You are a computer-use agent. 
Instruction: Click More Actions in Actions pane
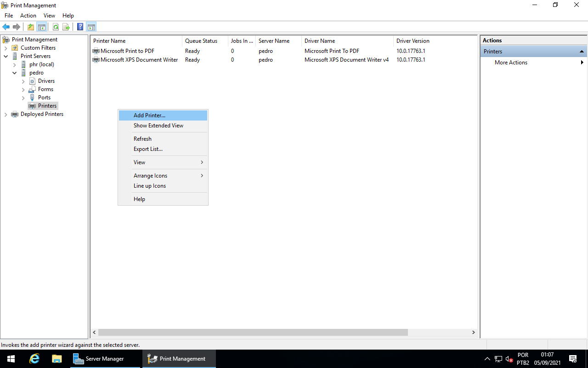(x=511, y=63)
